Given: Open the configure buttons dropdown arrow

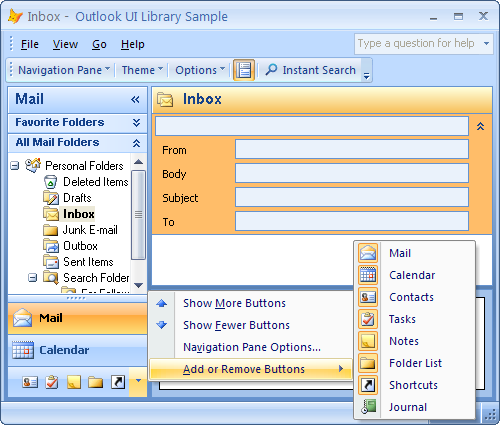Looking at the screenshot, I should [x=138, y=381].
